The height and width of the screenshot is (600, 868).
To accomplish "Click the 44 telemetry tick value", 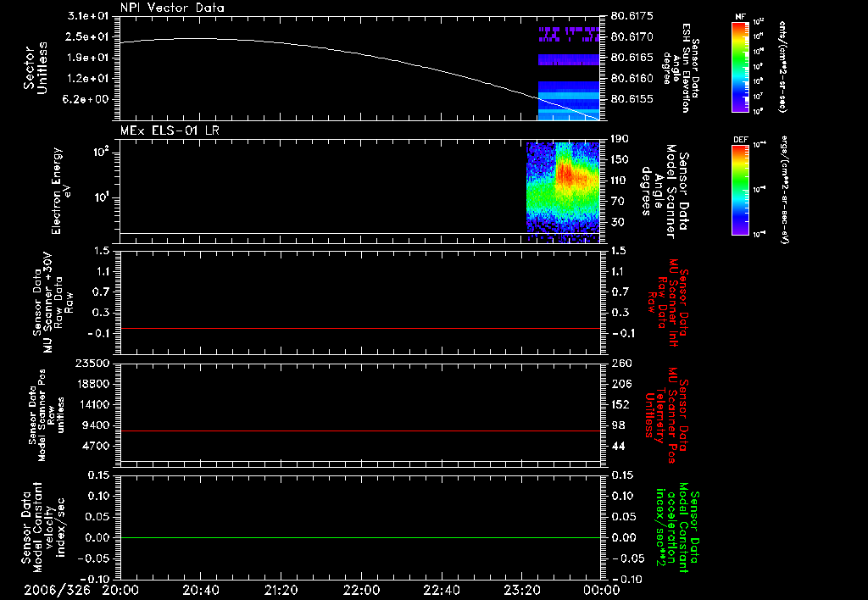I will click(618, 446).
